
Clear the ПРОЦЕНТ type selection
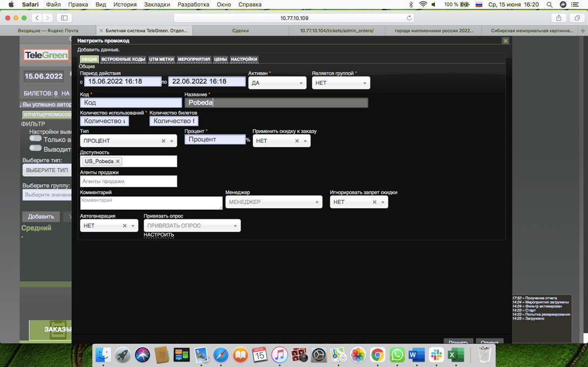pyautogui.click(x=163, y=141)
